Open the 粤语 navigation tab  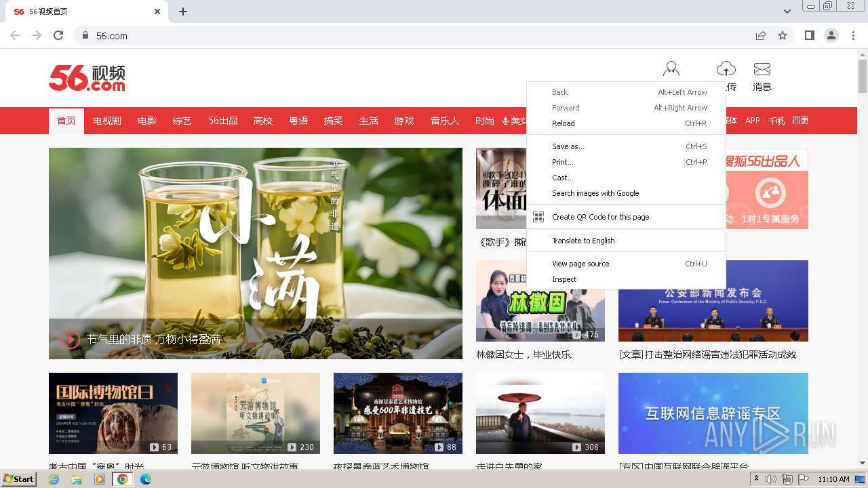coord(298,121)
